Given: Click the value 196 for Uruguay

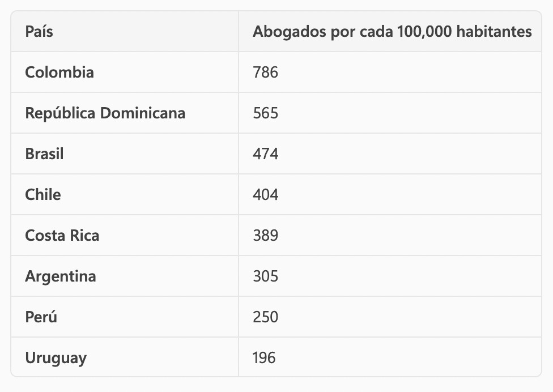Looking at the screenshot, I should tap(264, 358).
